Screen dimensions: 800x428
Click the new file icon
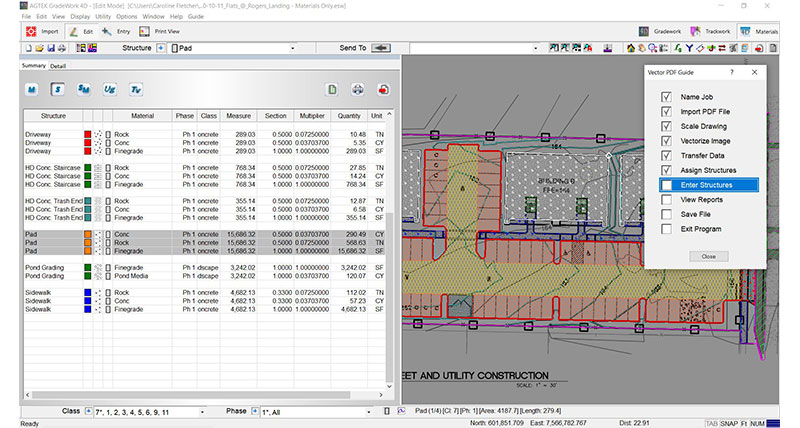tap(29, 48)
